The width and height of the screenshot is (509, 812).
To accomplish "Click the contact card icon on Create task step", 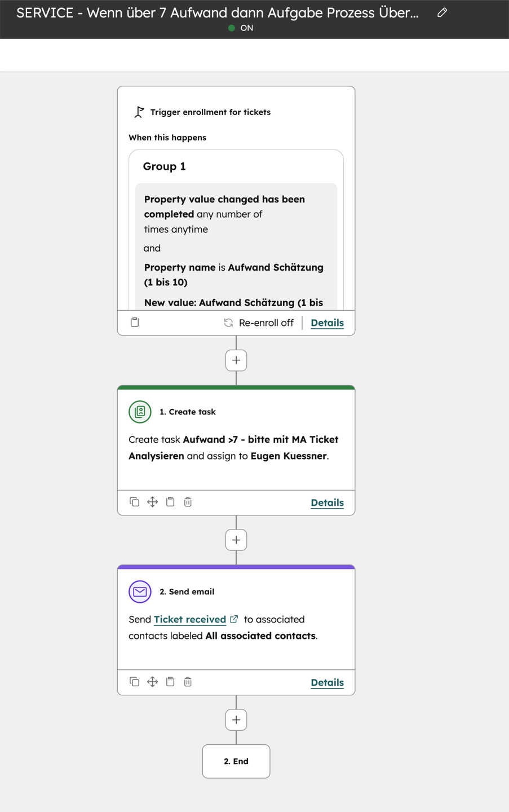I will coord(139,412).
